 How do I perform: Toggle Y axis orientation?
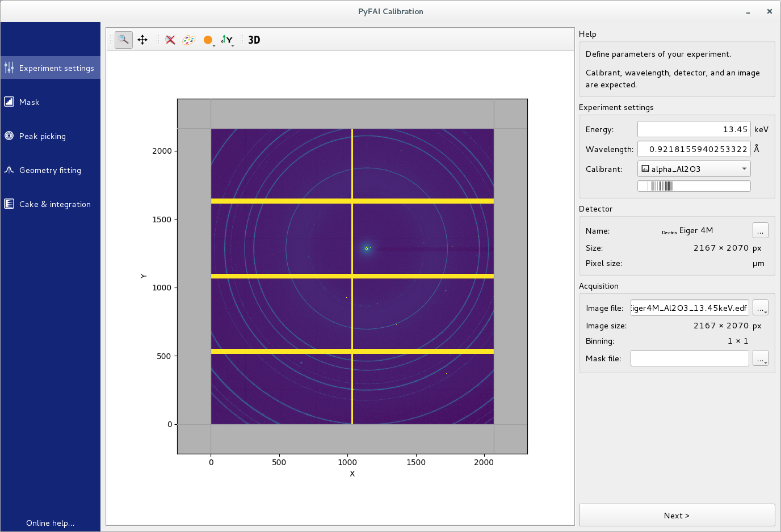(227, 40)
